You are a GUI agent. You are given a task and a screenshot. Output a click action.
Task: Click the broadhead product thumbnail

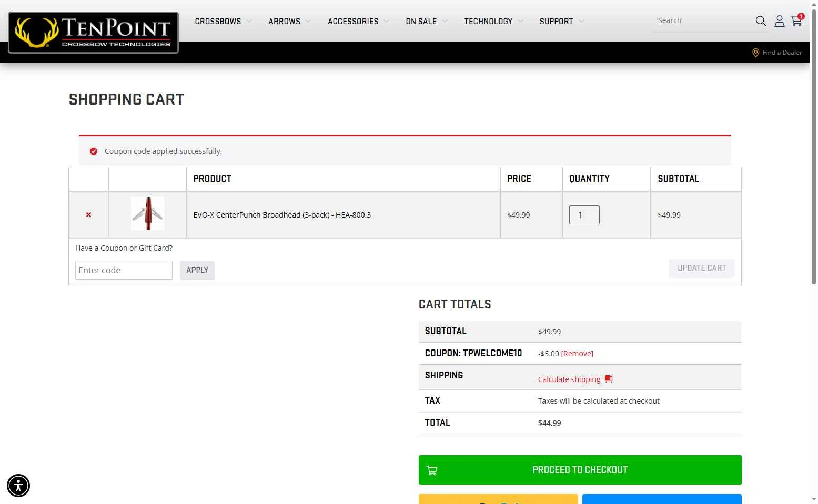[148, 213]
